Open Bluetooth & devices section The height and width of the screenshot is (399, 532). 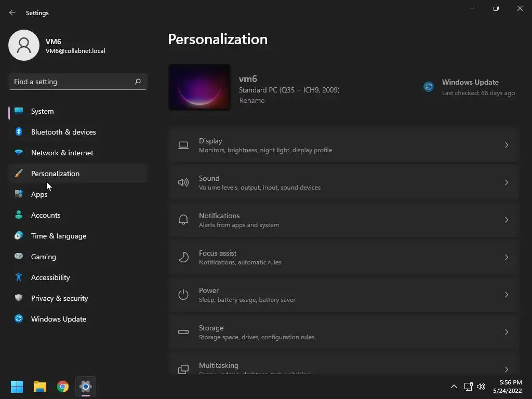click(78, 132)
